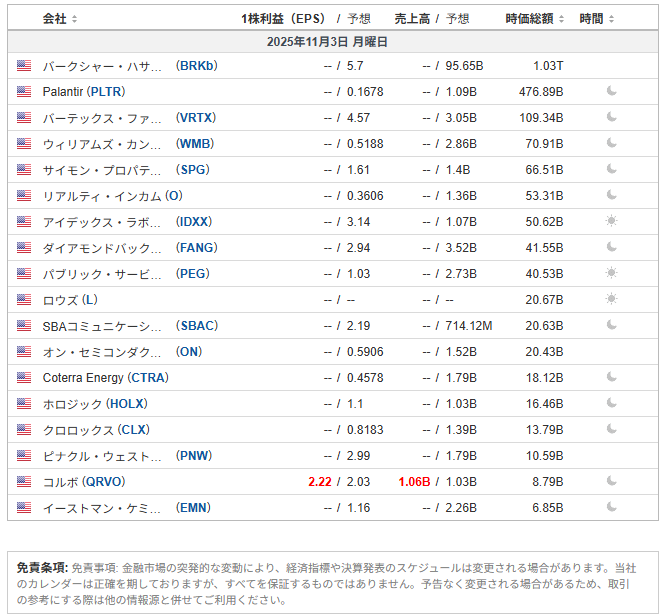
Task: Open the Palantir (PLTR) company link
Action: tap(84, 92)
